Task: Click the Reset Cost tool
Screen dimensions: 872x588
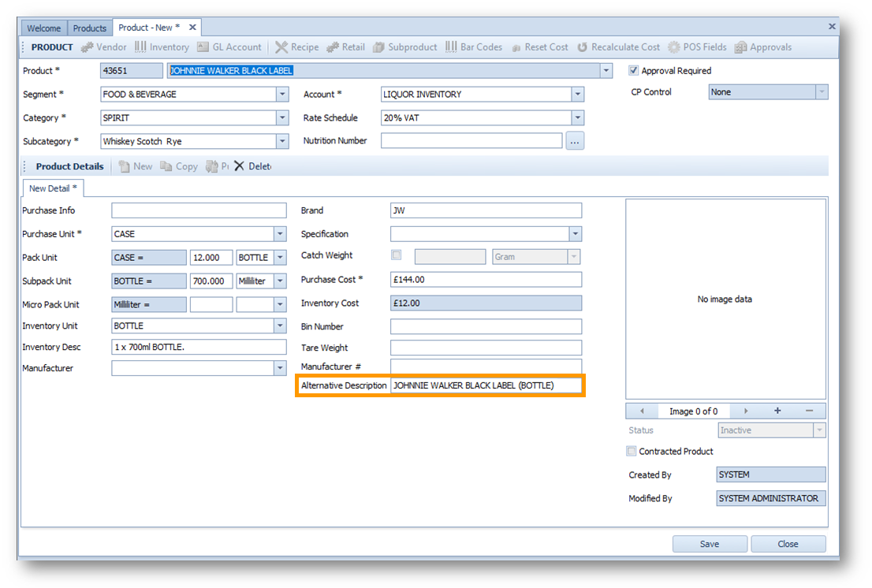Action: point(539,47)
